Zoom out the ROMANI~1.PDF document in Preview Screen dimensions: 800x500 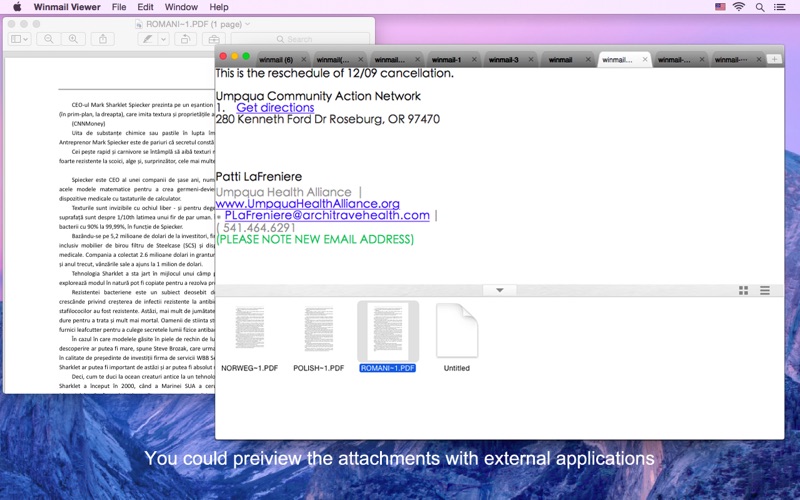coord(49,39)
